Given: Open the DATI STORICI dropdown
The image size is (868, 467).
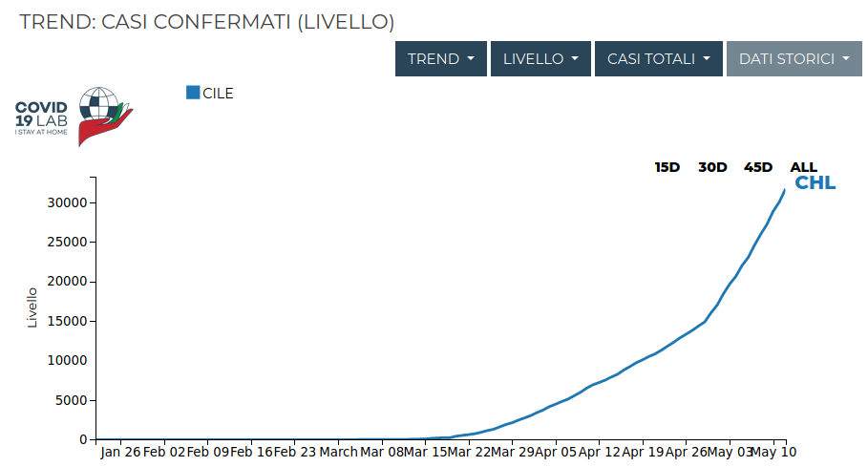Looking at the screenshot, I should pyautogui.click(x=794, y=58).
